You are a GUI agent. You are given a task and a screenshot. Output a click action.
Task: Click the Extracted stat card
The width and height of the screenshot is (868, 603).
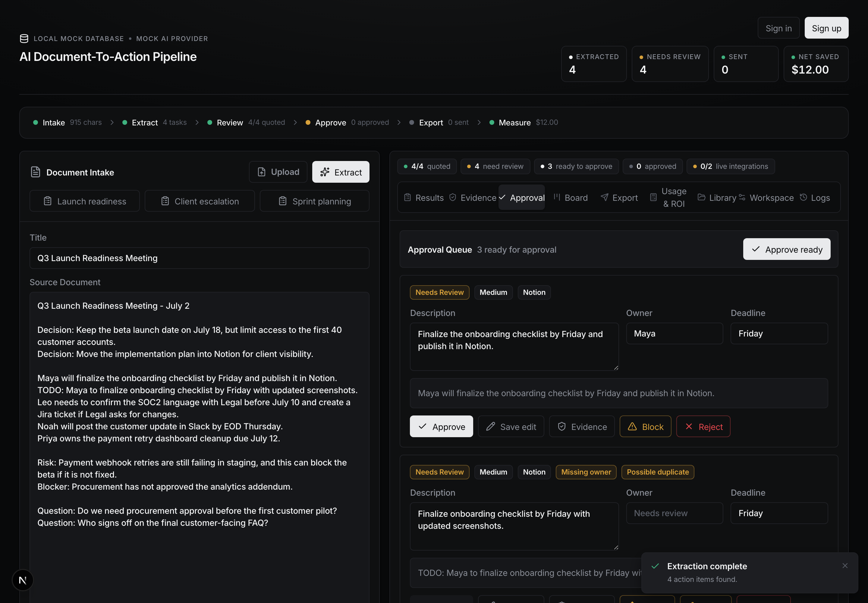coord(593,64)
